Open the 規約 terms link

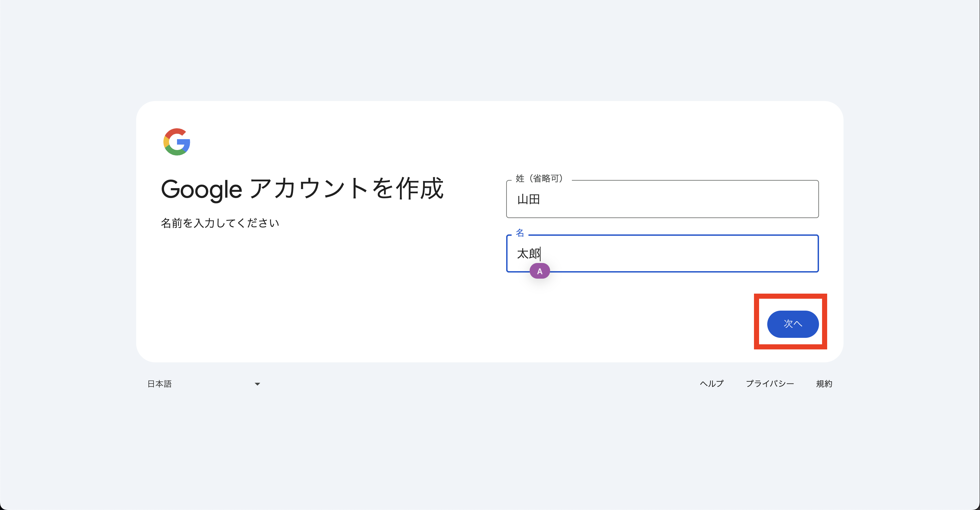[x=824, y=384]
